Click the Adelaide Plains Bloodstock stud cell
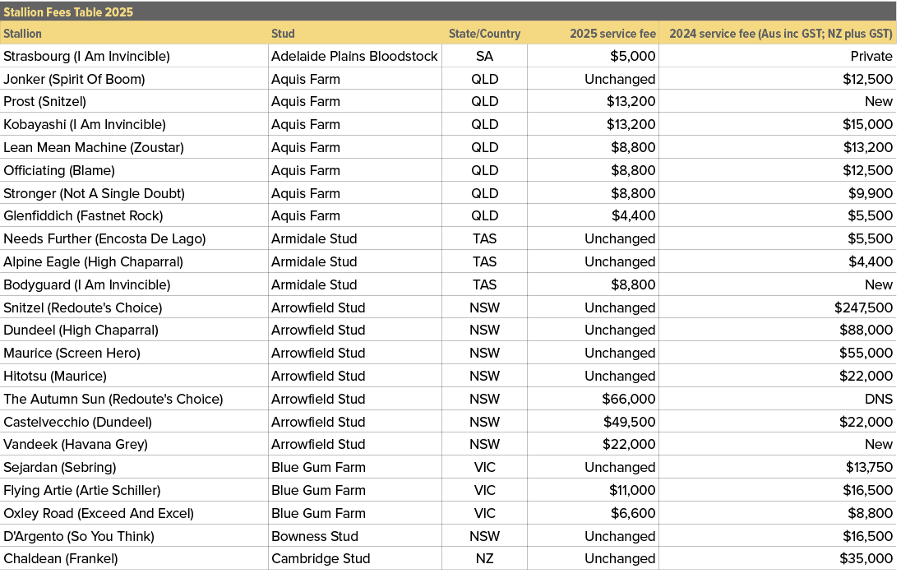The width and height of the screenshot is (924, 578). click(353, 56)
